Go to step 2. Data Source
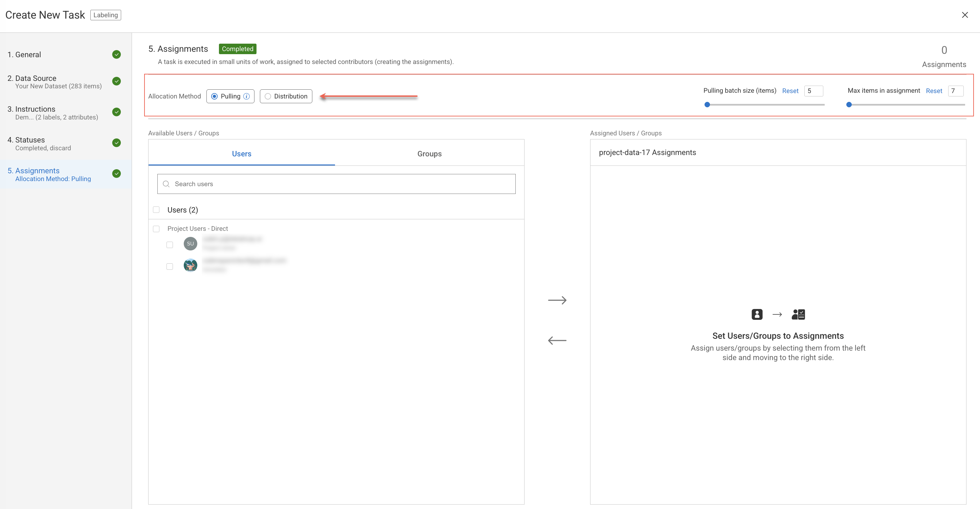980x509 pixels. tap(65, 82)
